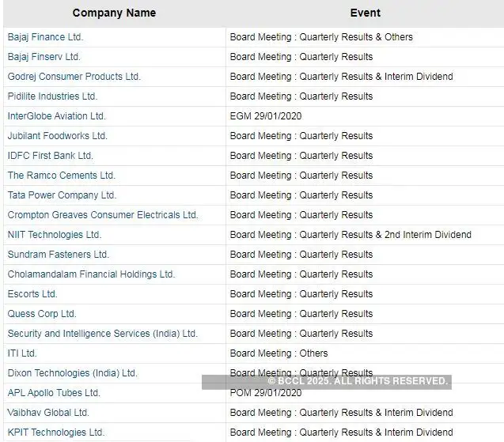This screenshot has width=504, height=442.
Task: Select Sundram Fasteners' Quarterly Results event cell
Action: pyautogui.click(x=365, y=255)
